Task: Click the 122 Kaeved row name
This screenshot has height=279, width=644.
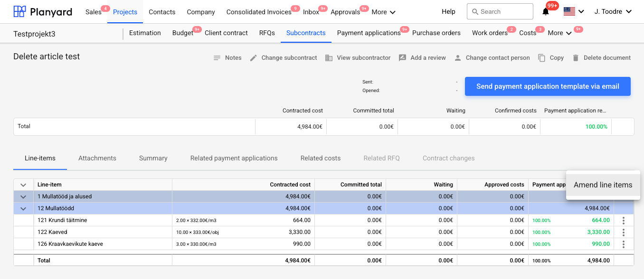Action: 52,232
